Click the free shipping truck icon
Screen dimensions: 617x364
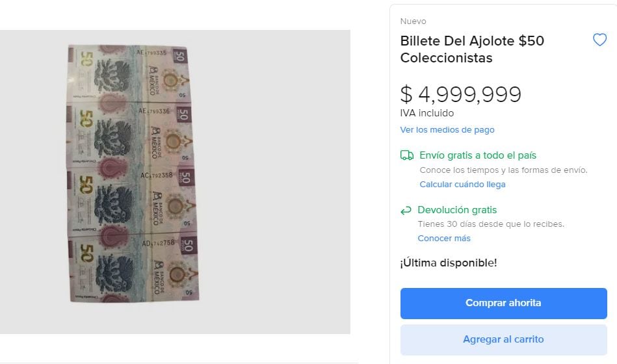407,155
